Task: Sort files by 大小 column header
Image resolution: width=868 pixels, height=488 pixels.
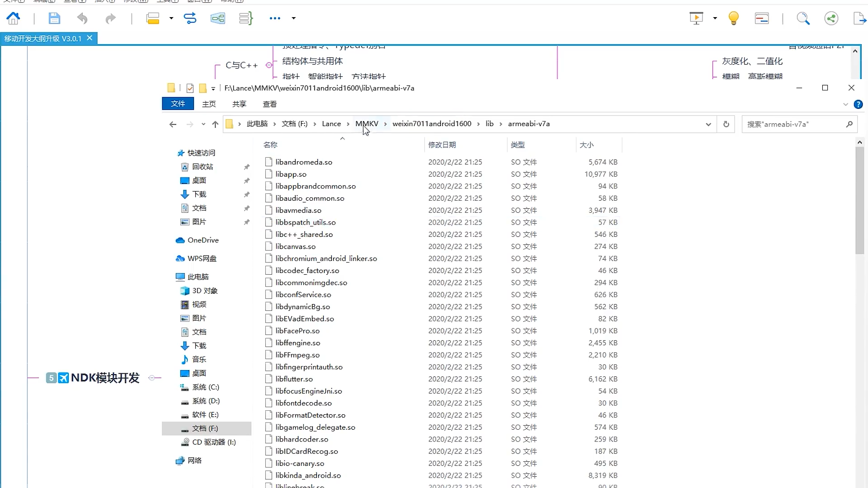Action: [x=586, y=145]
